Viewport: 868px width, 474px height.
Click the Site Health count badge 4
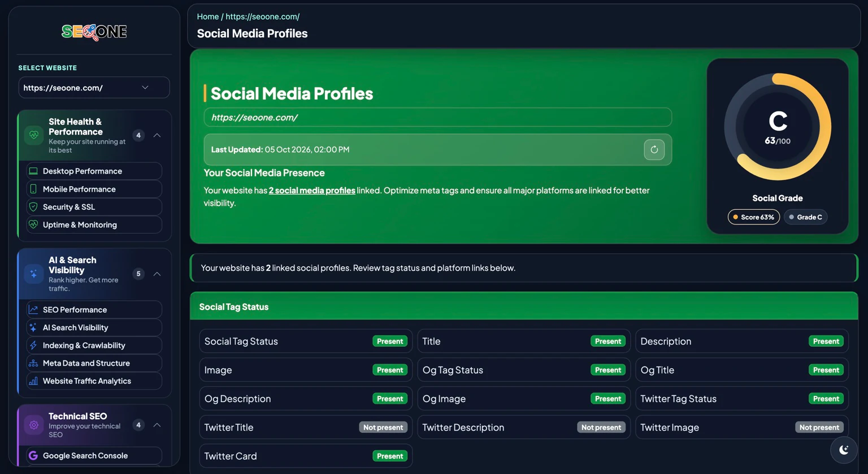click(x=138, y=135)
